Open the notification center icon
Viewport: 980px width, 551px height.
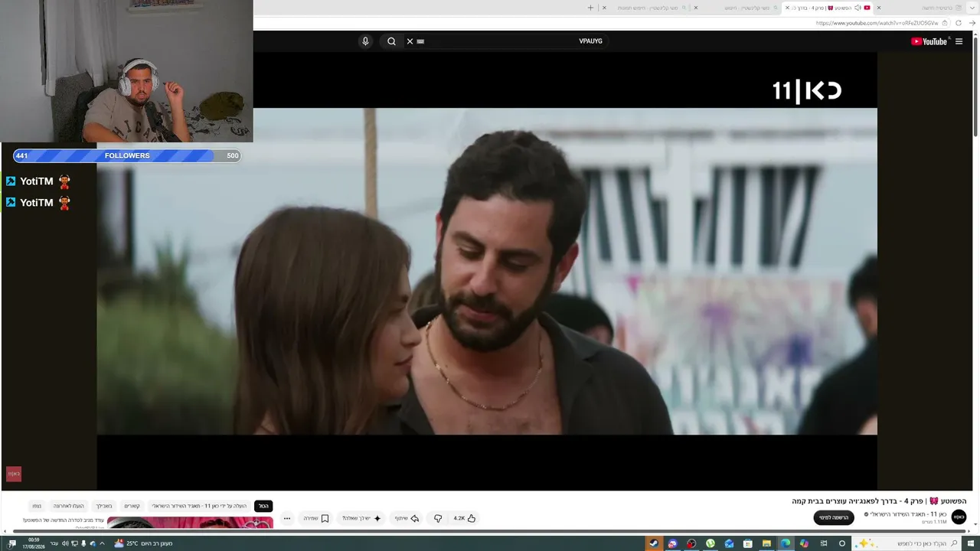[11, 543]
